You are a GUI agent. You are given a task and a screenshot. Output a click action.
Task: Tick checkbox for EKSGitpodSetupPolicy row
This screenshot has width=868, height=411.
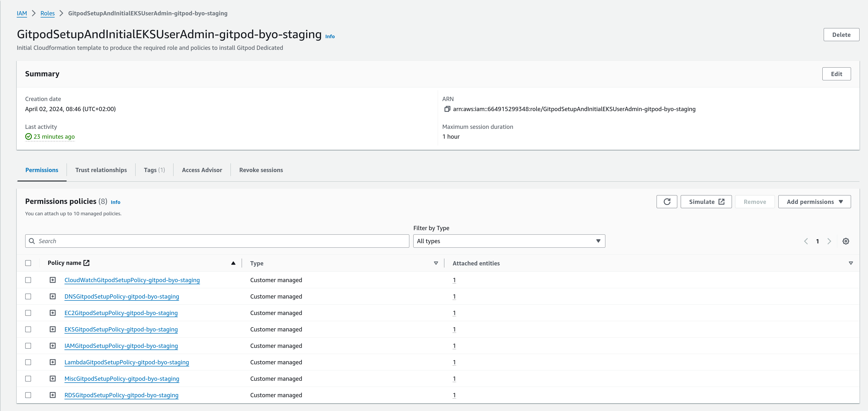coord(28,330)
